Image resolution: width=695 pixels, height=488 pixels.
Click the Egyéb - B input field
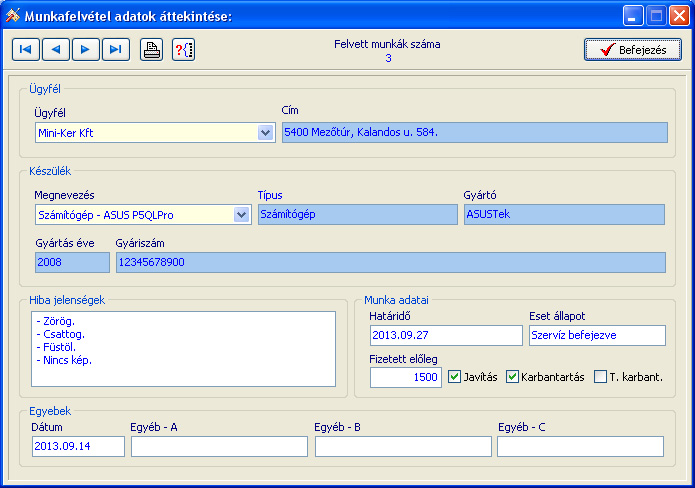[x=403, y=446]
